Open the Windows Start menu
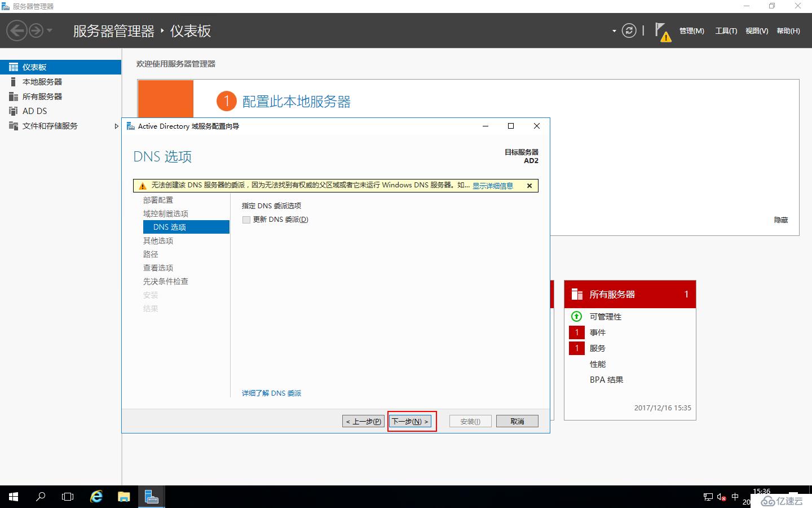Image resolution: width=812 pixels, height=508 pixels. [x=14, y=497]
